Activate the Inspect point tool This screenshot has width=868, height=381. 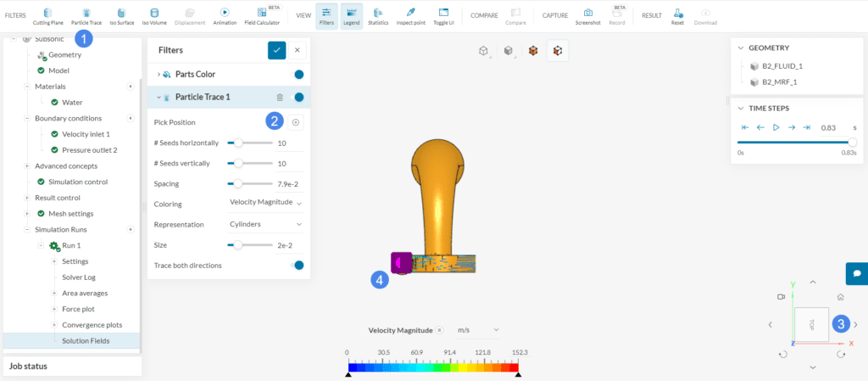click(410, 15)
